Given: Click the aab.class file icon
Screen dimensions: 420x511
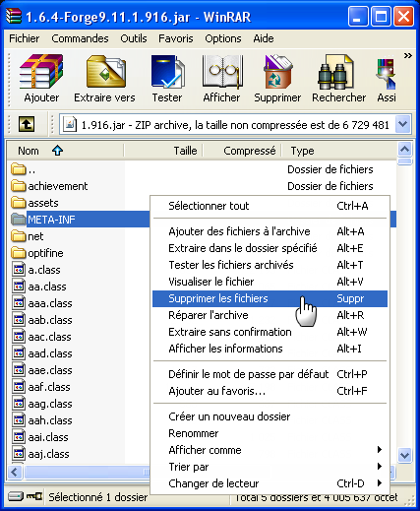Looking at the screenshot, I should pyautogui.click(x=19, y=320).
